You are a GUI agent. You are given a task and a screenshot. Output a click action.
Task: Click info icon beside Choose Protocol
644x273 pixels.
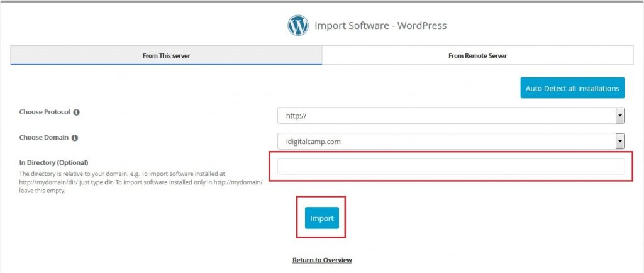coord(76,112)
